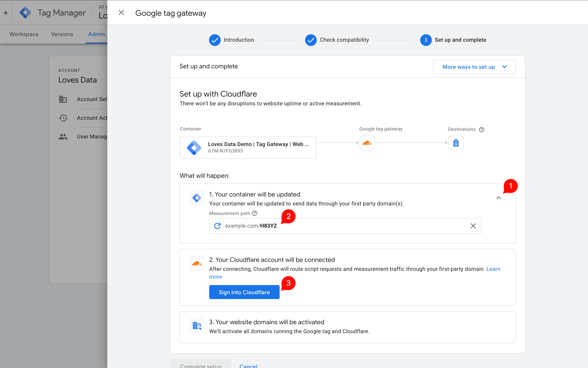Screen dimensions: 588x368
Task: Click the container's Tag Manager diamond icon
Action: click(194, 148)
